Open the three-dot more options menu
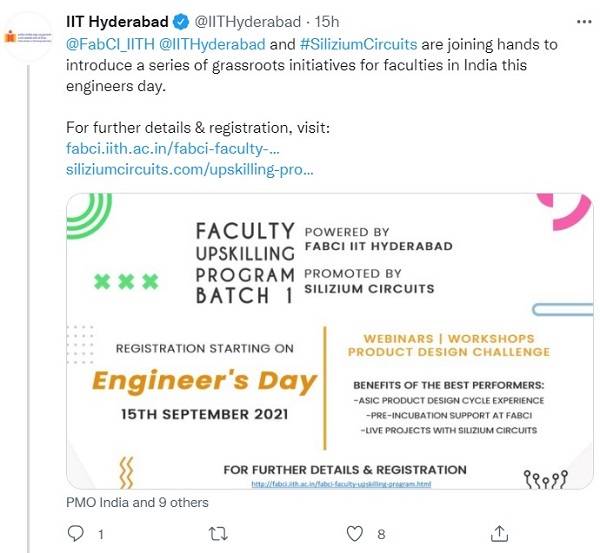 pyautogui.click(x=584, y=21)
